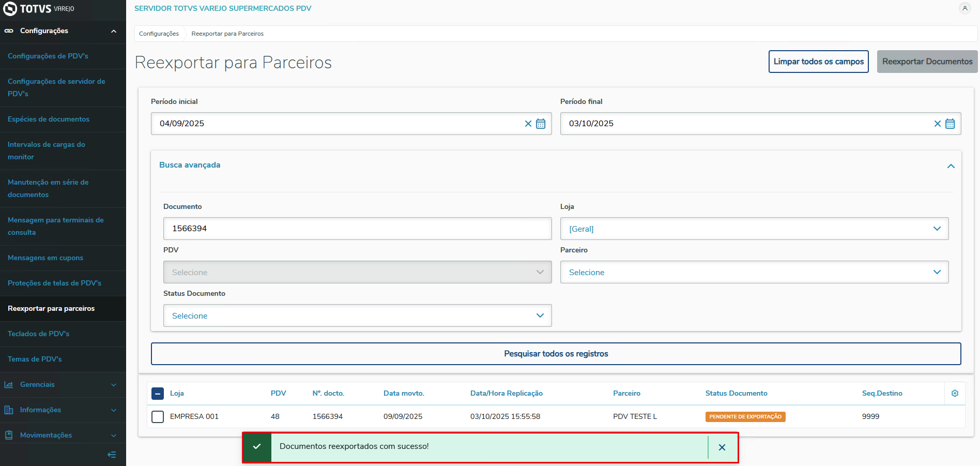980x466 pixels.
Task: Click Limpar todos os campos button
Action: coord(819,62)
